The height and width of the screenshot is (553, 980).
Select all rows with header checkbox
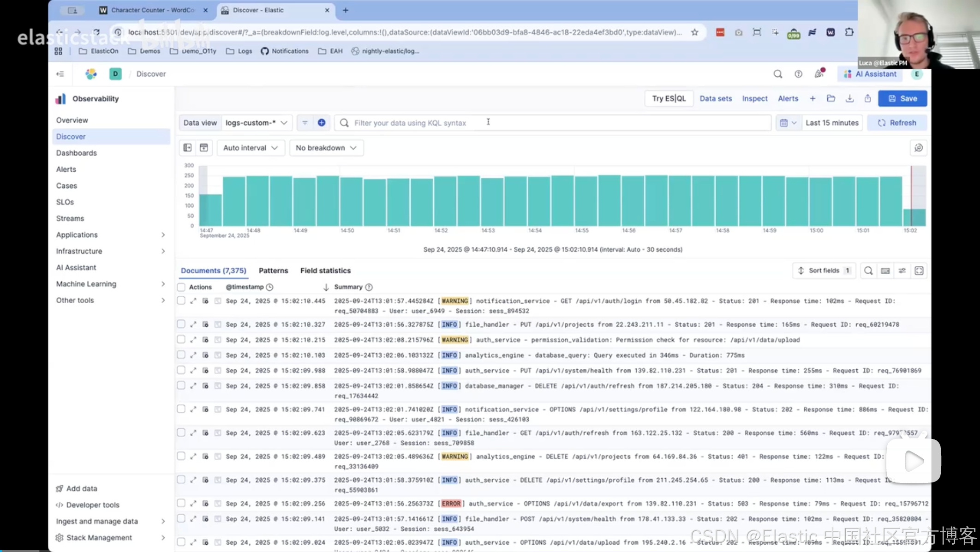(x=181, y=287)
